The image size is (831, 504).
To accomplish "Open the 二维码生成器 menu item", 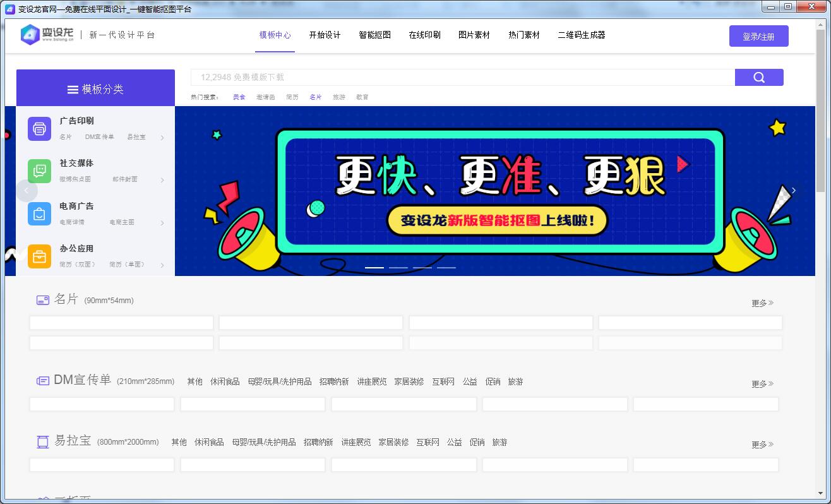I will pyautogui.click(x=581, y=35).
